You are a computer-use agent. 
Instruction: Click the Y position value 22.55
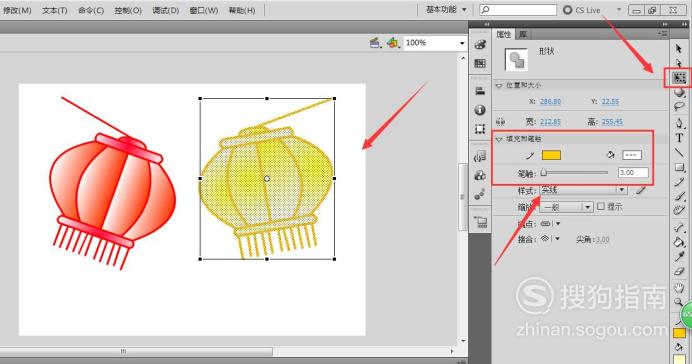point(610,101)
